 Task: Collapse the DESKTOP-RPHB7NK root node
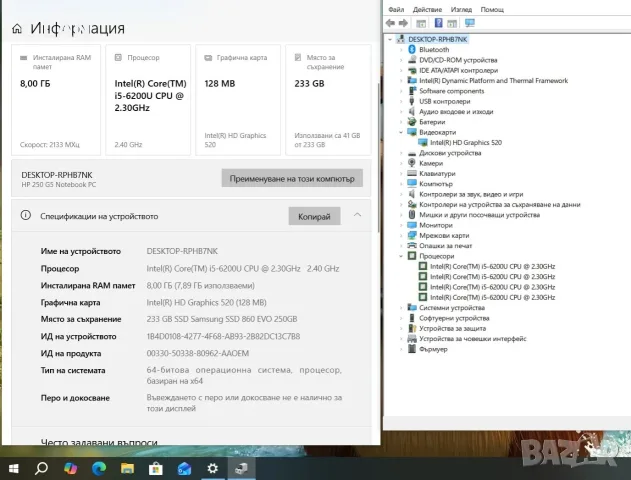(x=390, y=39)
